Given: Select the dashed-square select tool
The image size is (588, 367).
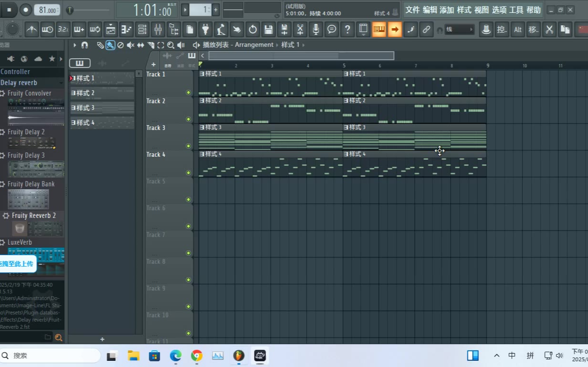Looking at the screenshot, I should point(161,45).
